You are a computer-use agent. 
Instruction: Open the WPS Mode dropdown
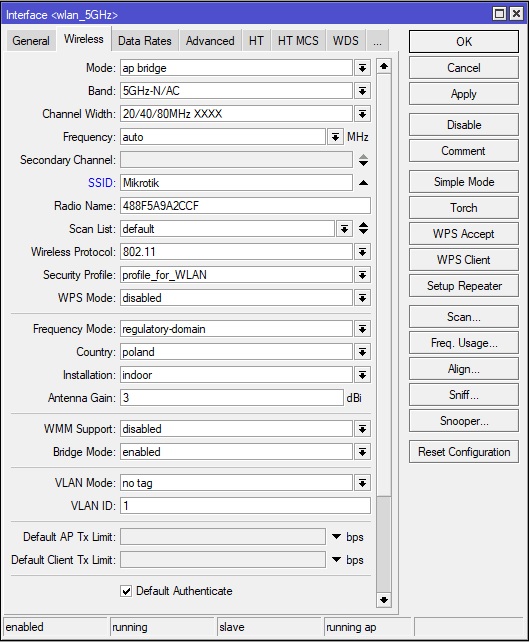(362, 298)
